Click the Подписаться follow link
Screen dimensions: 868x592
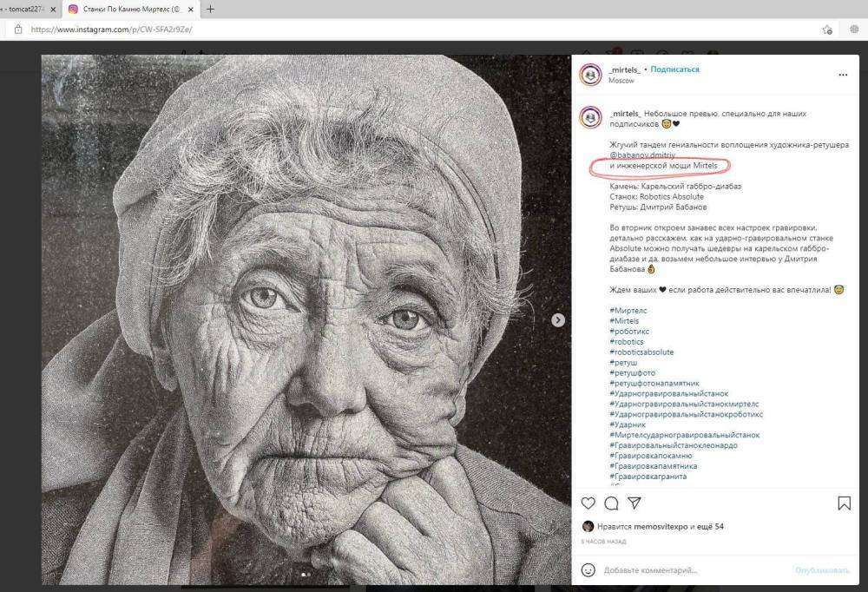pyautogui.click(x=674, y=69)
